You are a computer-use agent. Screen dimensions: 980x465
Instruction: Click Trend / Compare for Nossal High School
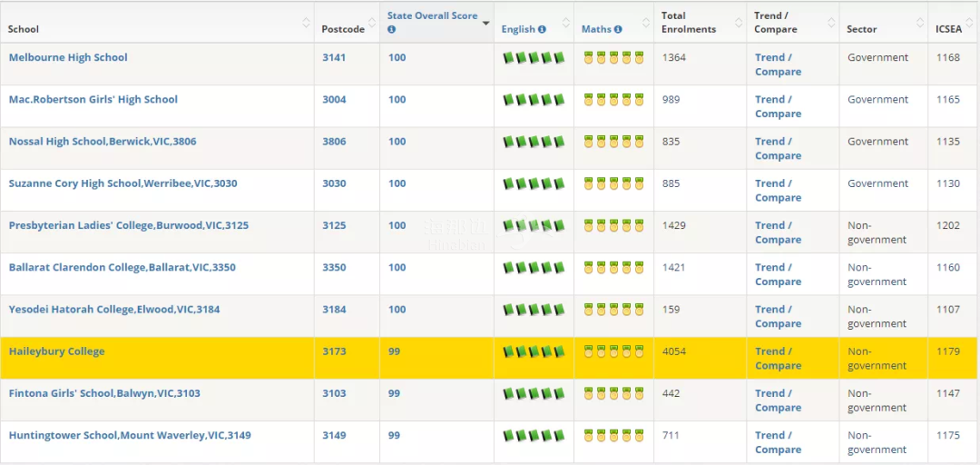(x=779, y=148)
